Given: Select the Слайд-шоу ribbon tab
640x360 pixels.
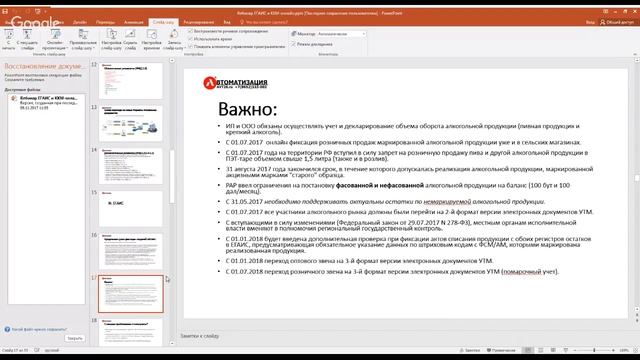Looking at the screenshot, I should click(163, 22).
